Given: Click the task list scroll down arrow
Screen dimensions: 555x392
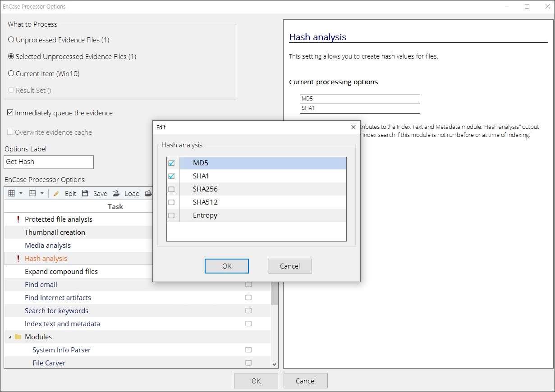Looking at the screenshot, I should pyautogui.click(x=275, y=364).
